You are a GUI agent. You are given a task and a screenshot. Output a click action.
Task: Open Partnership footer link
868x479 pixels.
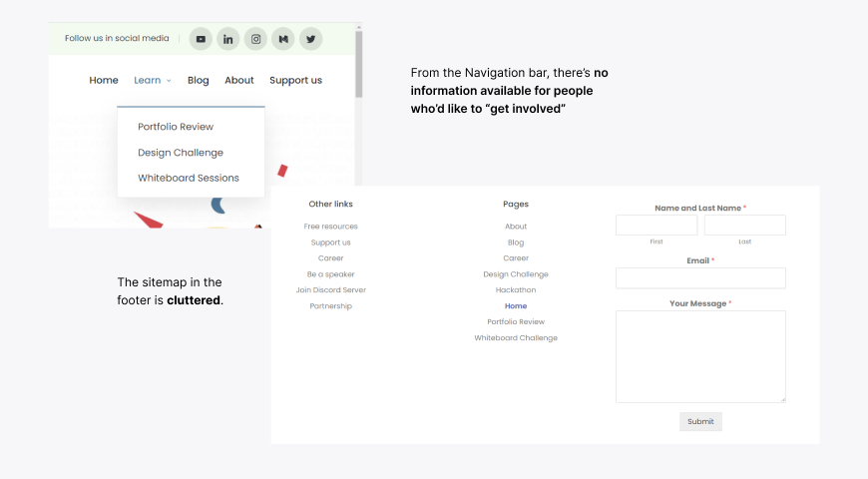(330, 306)
